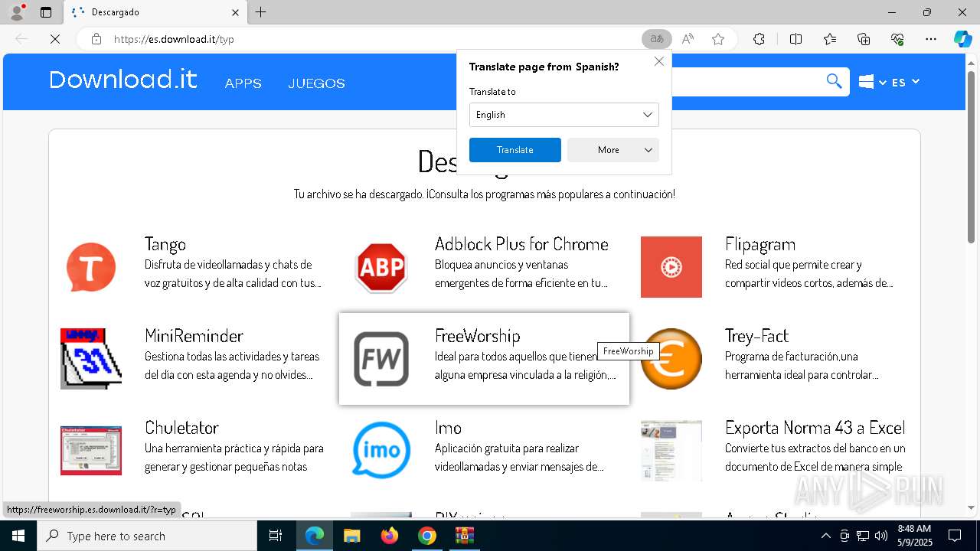Click the Adblock Plus for Chrome title
The width and height of the screenshot is (980, 551).
[x=521, y=244]
